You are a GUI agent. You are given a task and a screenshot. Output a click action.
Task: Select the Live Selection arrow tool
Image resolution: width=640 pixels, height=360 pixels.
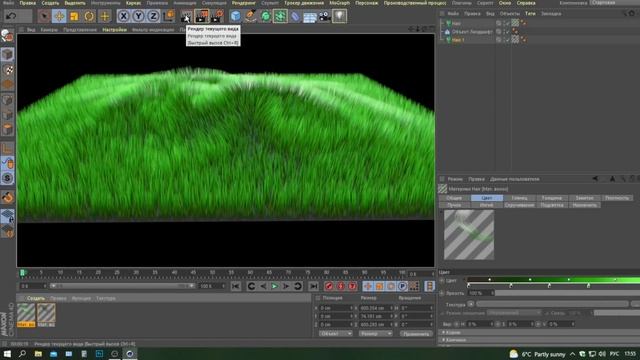pyautogui.click(x=44, y=16)
